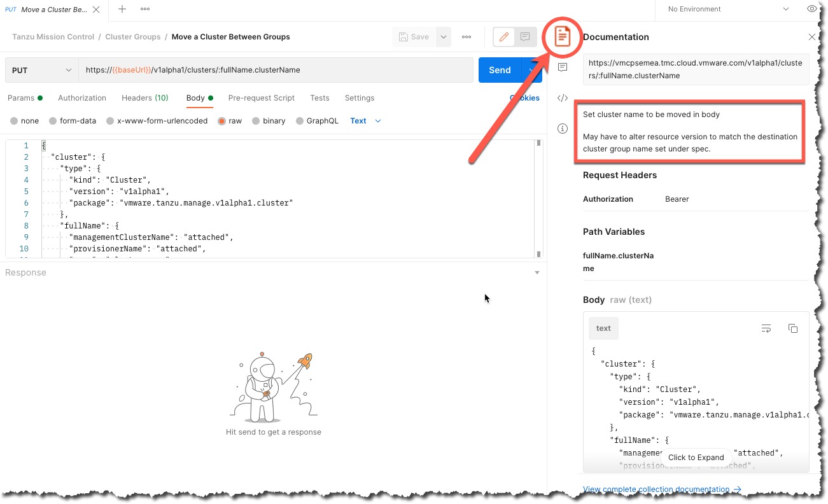Close the Move a Cluster request tab

pyautogui.click(x=95, y=10)
